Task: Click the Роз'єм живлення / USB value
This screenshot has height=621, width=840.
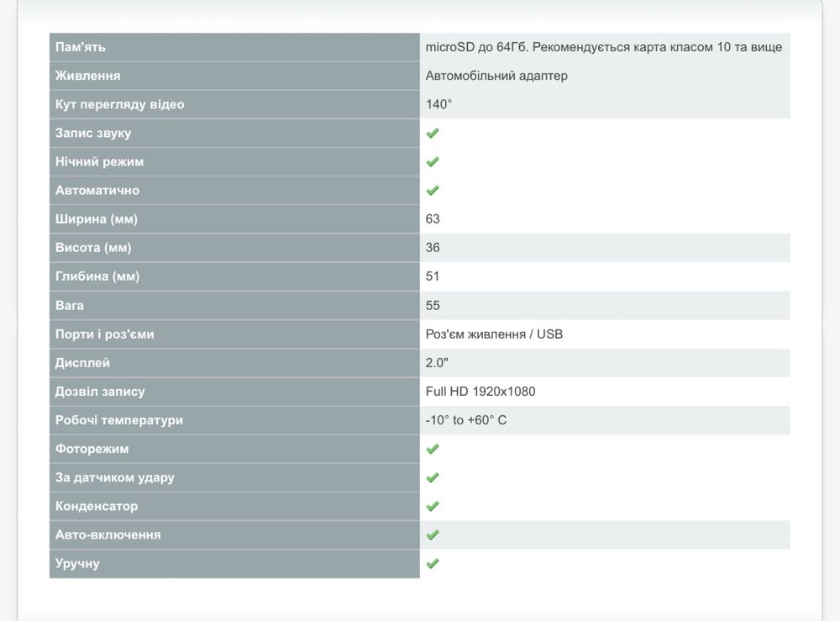Action: (494, 334)
